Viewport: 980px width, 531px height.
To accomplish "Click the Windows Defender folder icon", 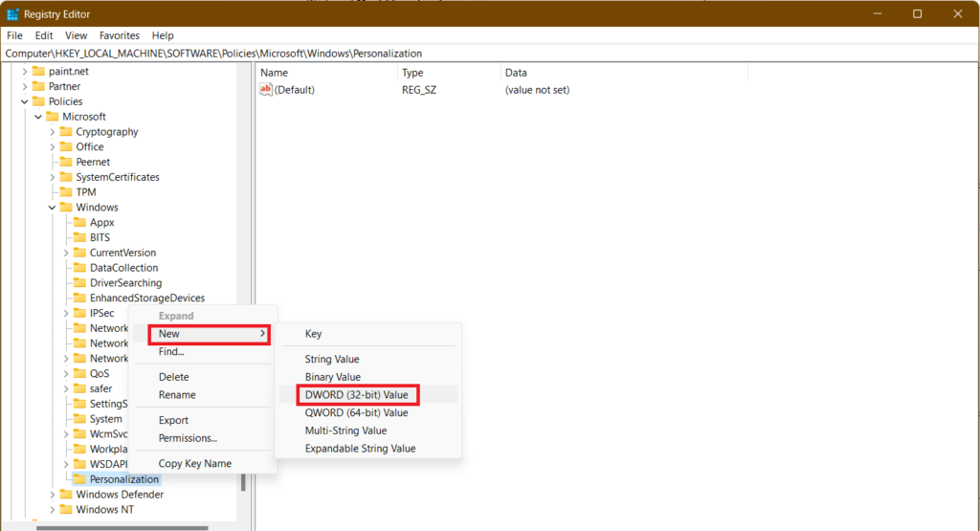I will pyautogui.click(x=66, y=495).
